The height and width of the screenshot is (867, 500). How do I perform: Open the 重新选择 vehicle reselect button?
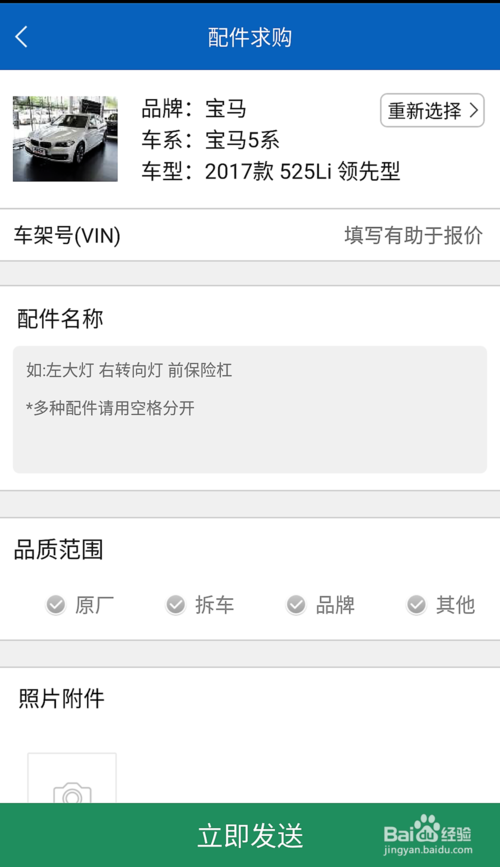432,110
